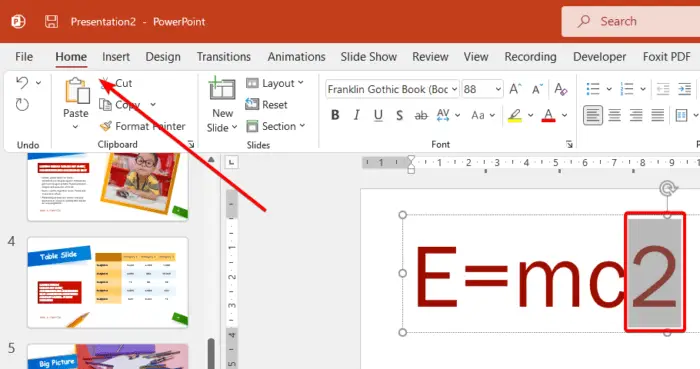700x369 pixels.
Task: Click Reset slide button
Action: coord(267,105)
